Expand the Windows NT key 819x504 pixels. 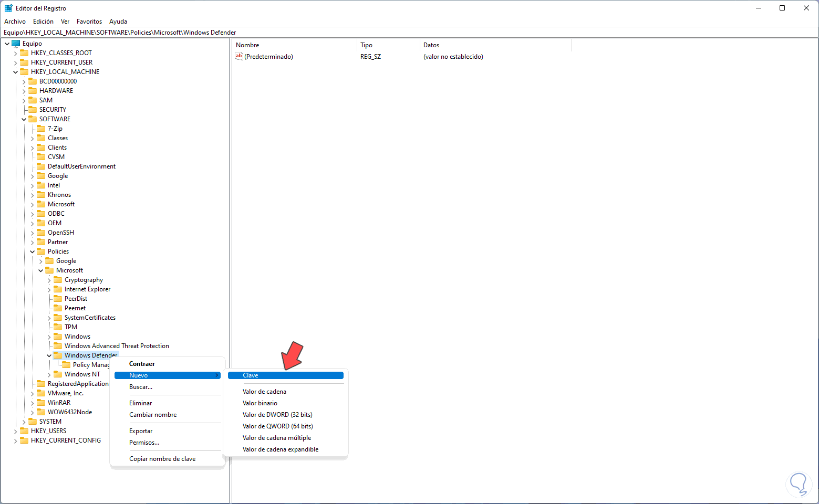[x=49, y=374]
